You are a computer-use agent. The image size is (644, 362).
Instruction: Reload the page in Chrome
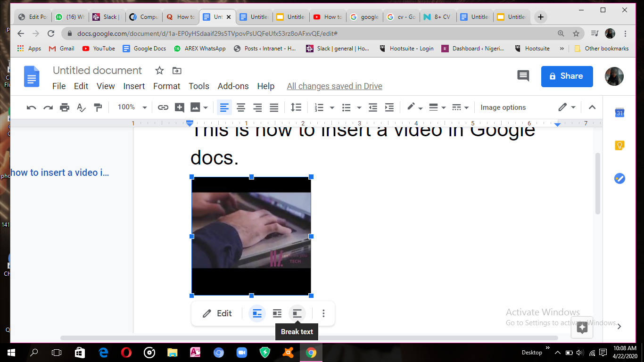51,33
